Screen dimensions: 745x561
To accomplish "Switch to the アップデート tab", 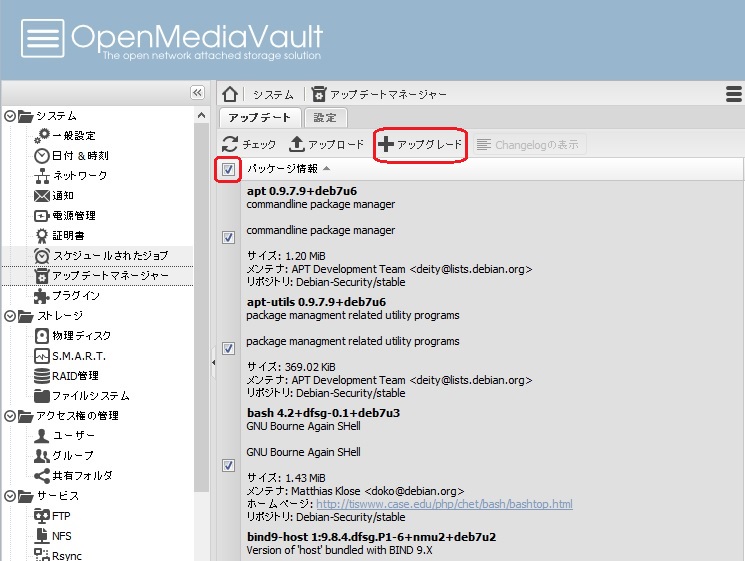I will pos(260,118).
